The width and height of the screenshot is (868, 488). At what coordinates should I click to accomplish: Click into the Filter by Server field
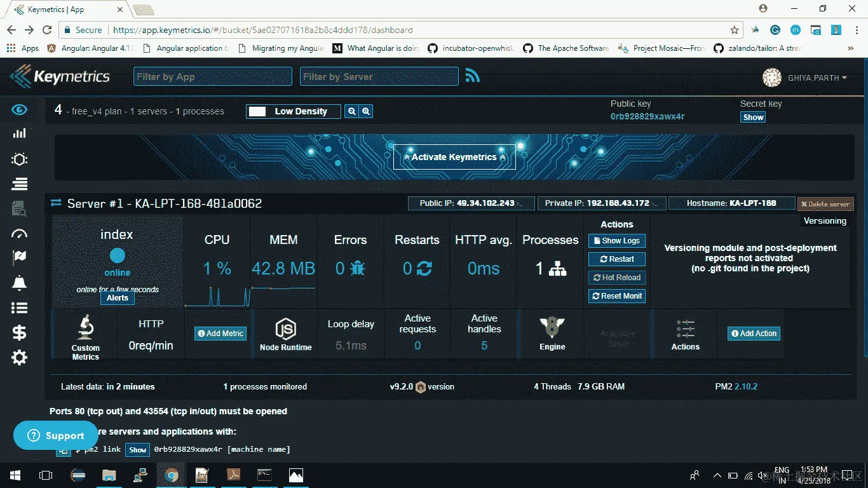[379, 76]
